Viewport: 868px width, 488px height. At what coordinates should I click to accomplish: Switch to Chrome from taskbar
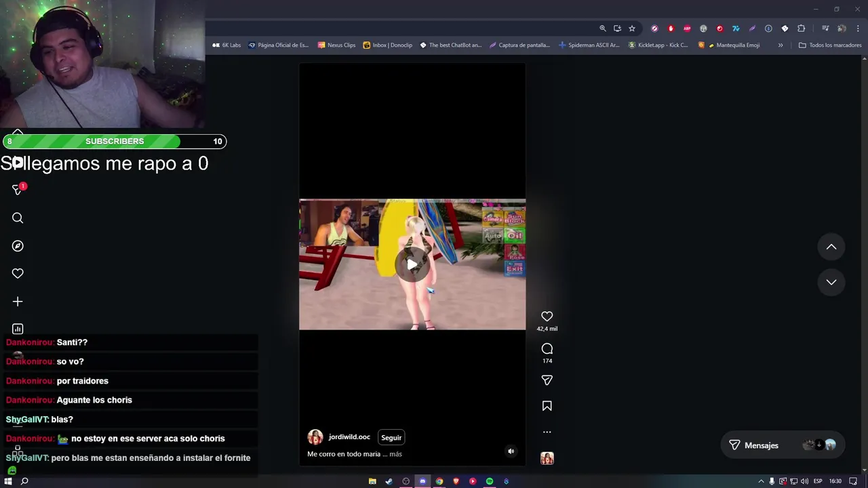pyautogui.click(x=439, y=481)
